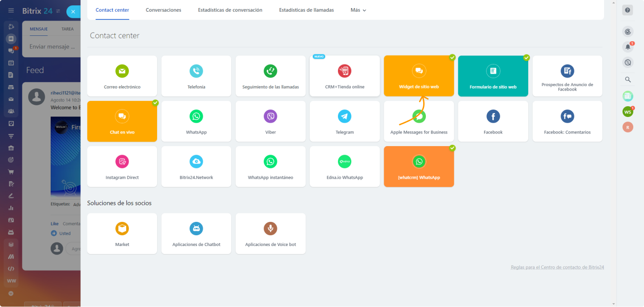Open the Telegram channel tile

coord(344,121)
